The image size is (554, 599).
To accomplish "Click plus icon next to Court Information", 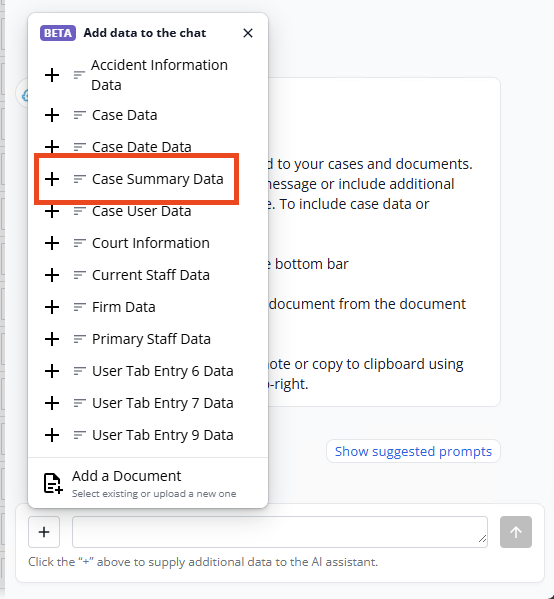I will tap(52, 243).
